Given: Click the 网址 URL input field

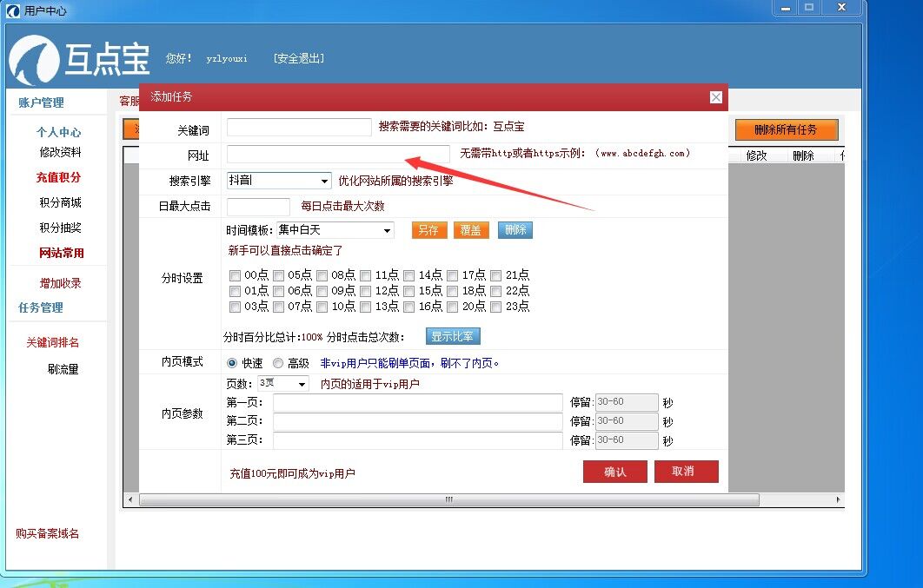Looking at the screenshot, I should click(x=338, y=154).
